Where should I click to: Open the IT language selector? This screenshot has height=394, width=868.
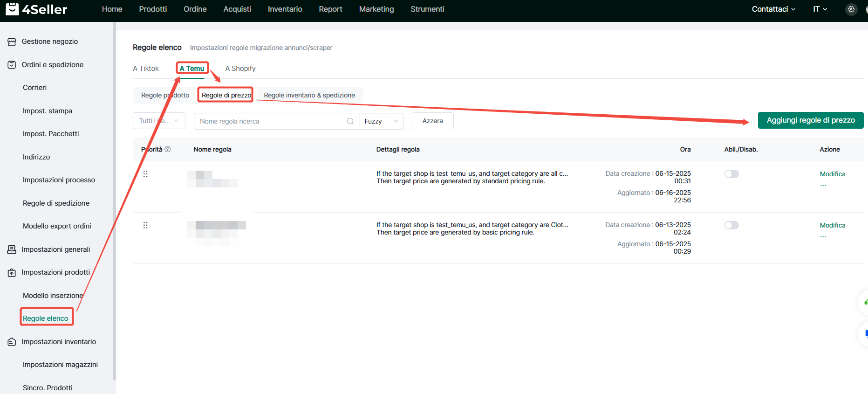pyautogui.click(x=820, y=9)
